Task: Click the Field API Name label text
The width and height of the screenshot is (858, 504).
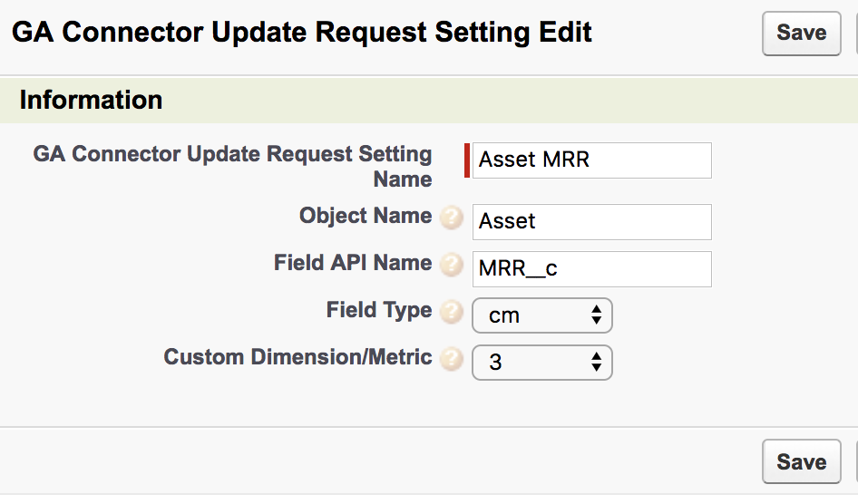Action: pyautogui.click(x=353, y=264)
